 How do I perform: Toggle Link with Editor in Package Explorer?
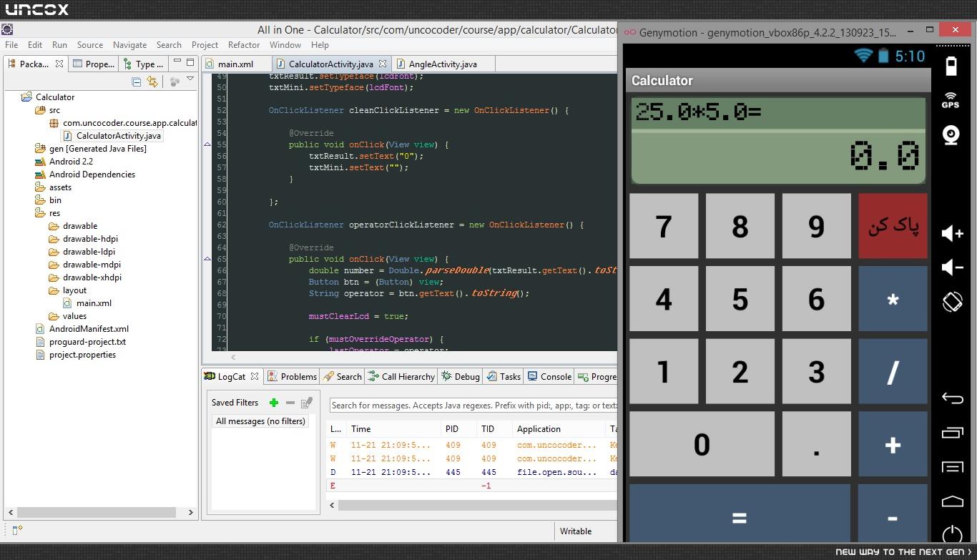pos(152,82)
